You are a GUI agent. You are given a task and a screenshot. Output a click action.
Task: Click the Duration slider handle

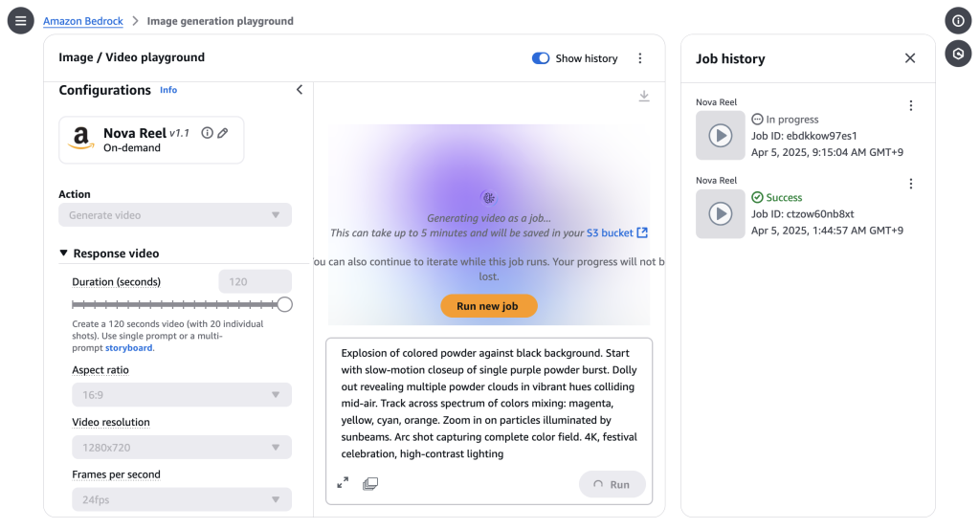click(284, 304)
